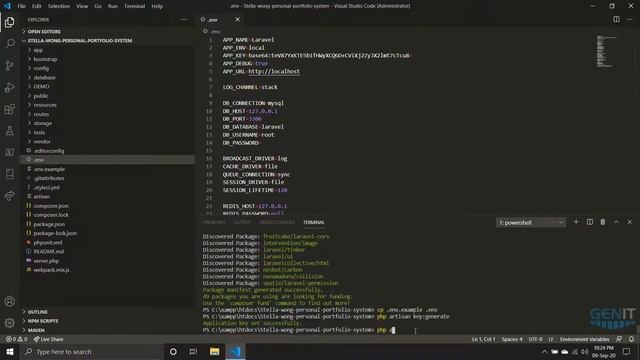Click errors and warnings count in status bar
Viewport: 640px width, 360px height.
(x=17, y=339)
